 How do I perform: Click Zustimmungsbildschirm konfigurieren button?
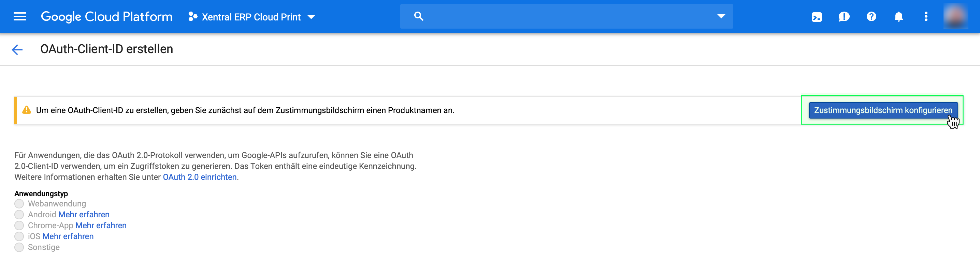[883, 110]
